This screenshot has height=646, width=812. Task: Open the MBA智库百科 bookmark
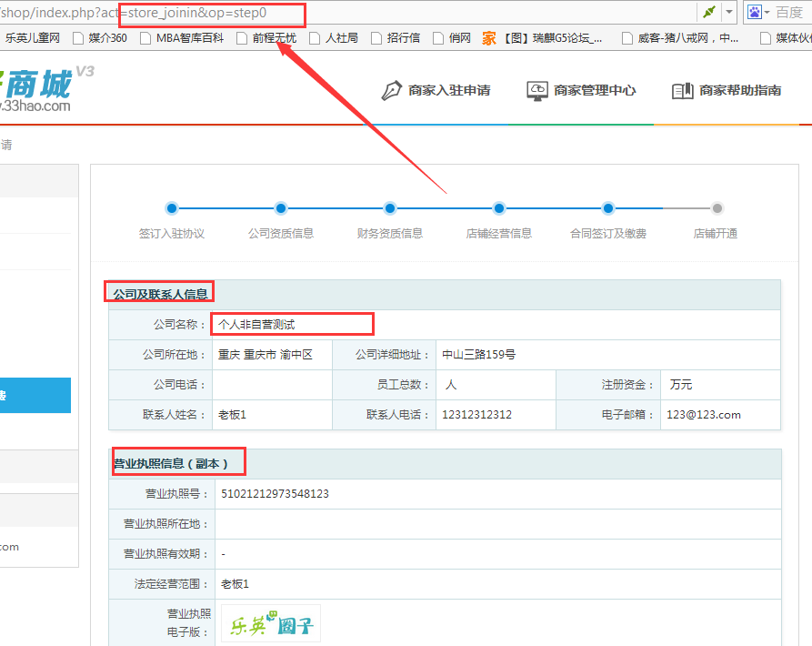coord(182,38)
